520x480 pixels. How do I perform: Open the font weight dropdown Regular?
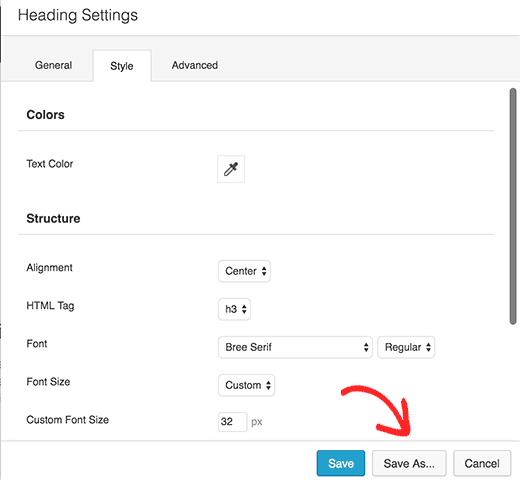pyautogui.click(x=406, y=347)
